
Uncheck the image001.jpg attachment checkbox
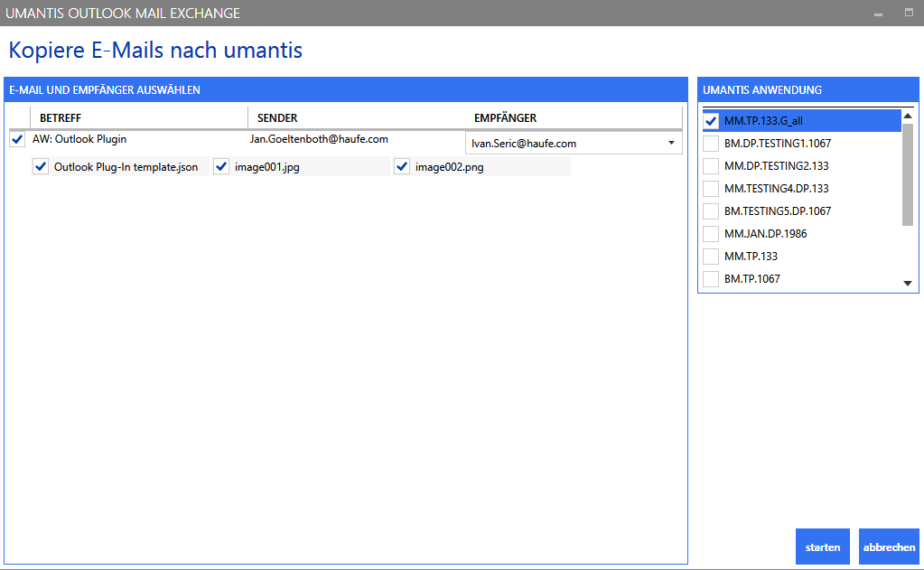tap(221, 166)
